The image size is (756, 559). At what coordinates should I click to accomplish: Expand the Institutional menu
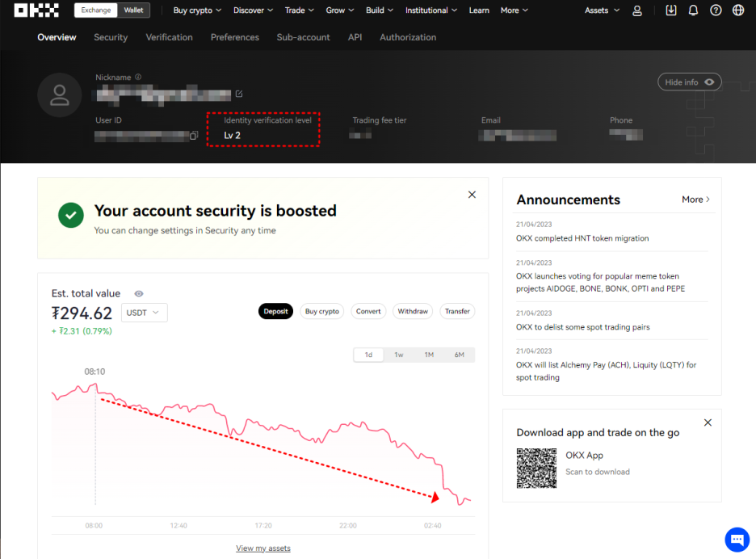431,11
